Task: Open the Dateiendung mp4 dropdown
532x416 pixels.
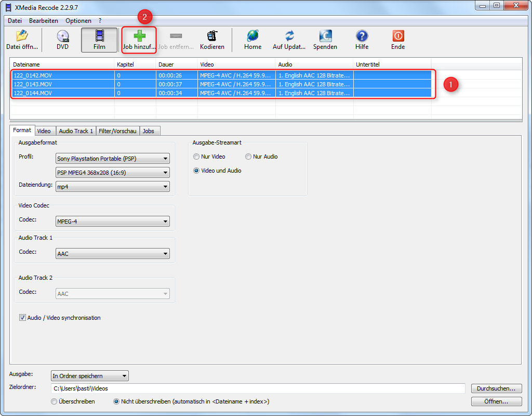Action: pyautogui.click(x=112, y=186)
